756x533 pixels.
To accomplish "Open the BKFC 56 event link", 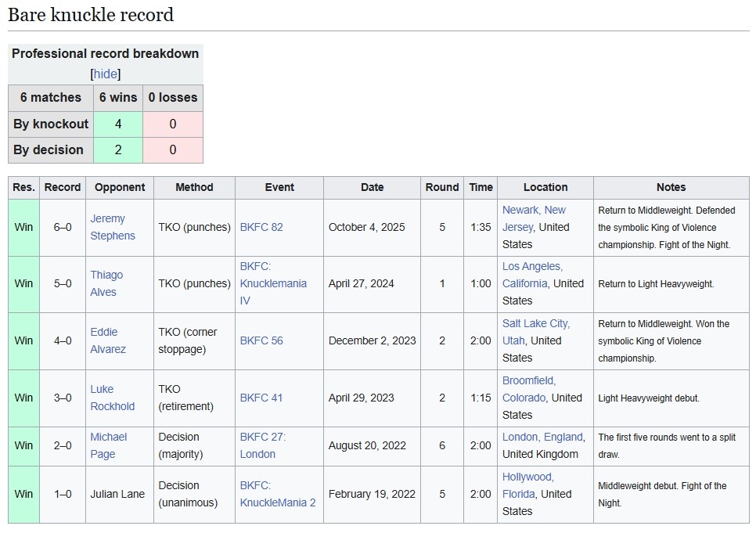I will [261, 340].
